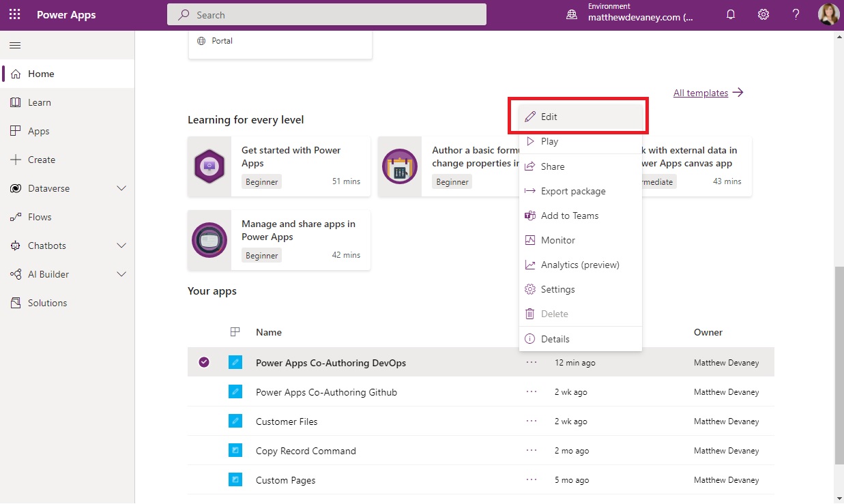Select the Edit pencil icon in the menu
The height and width of the screenshot is (504, 844).
529,116
